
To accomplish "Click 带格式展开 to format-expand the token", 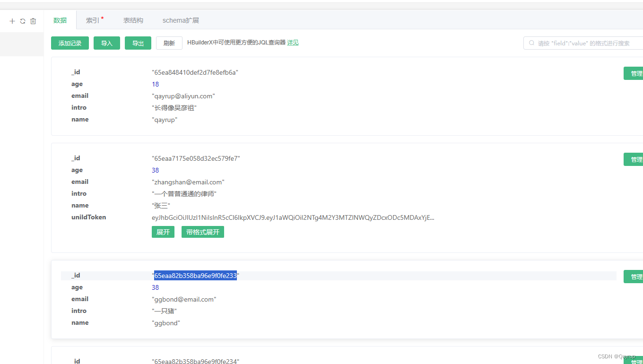I will (202, 232).
